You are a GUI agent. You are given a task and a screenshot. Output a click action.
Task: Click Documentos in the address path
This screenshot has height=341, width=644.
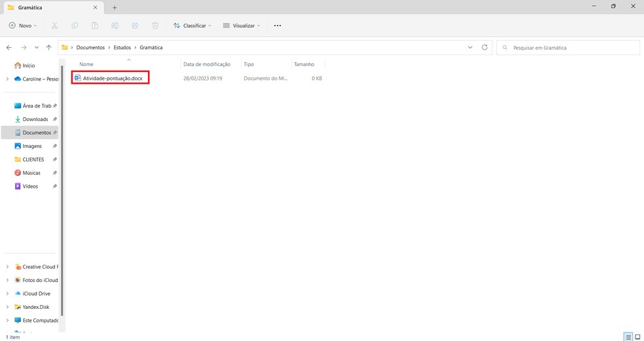tap(90, 48)
